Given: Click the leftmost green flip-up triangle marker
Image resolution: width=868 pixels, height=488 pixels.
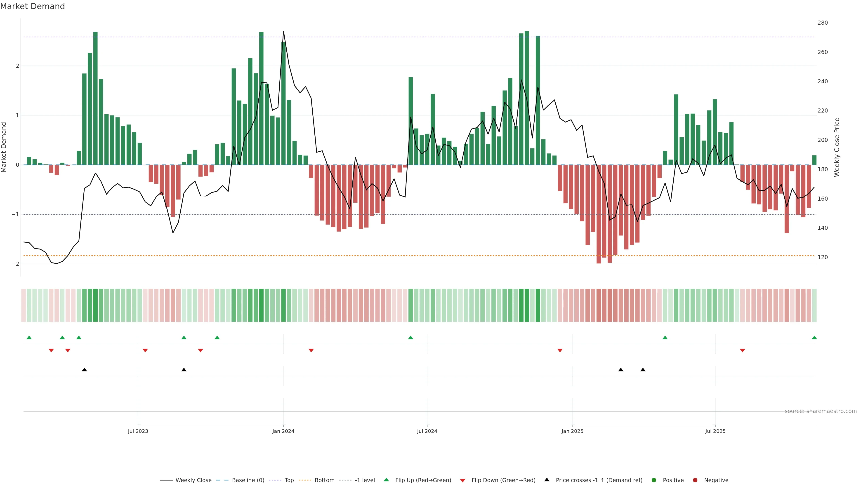Looking at the screenshot, I should point(29,338).
